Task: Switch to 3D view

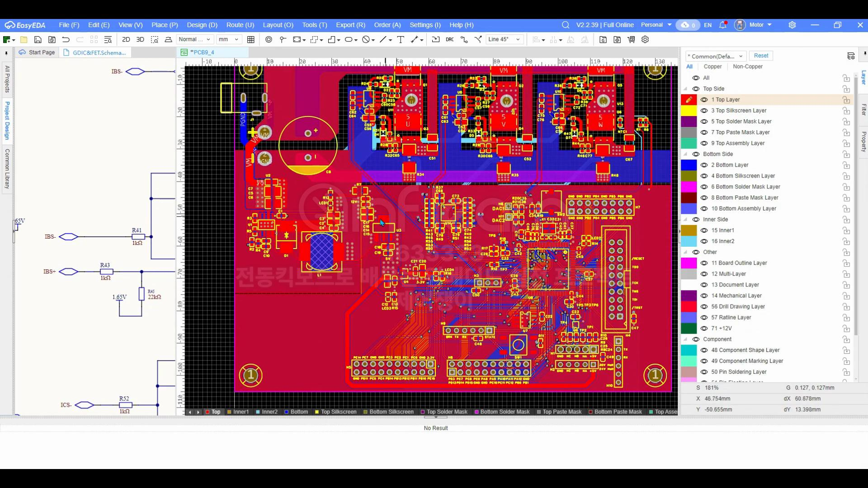Action: click(x=140, y=39)
